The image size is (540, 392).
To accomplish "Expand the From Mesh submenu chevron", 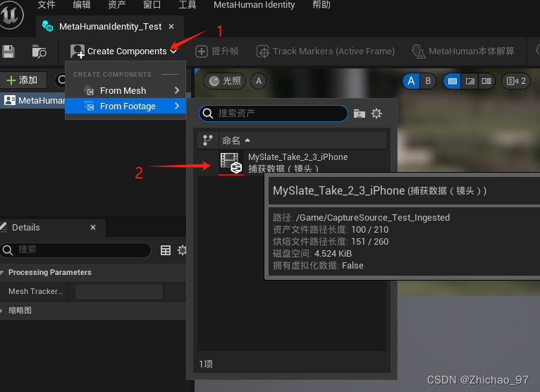I will (x=177, y=90).
